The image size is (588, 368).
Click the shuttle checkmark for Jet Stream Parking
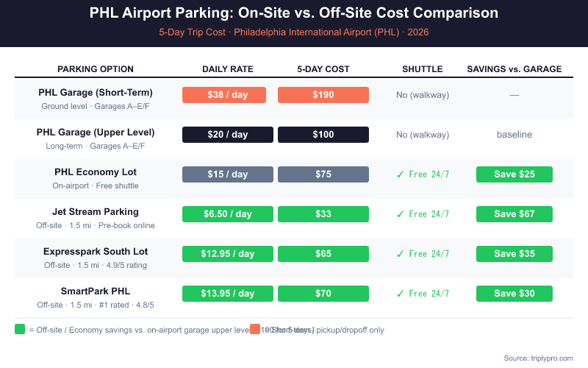(400, 214)
